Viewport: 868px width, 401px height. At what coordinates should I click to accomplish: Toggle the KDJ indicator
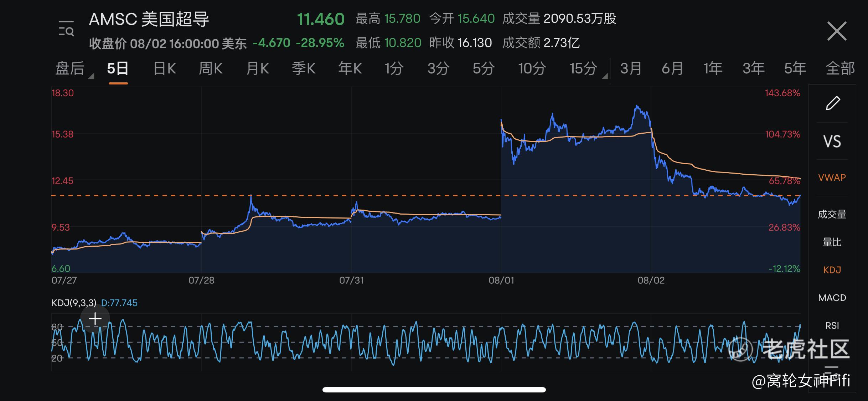click(832, 270)
